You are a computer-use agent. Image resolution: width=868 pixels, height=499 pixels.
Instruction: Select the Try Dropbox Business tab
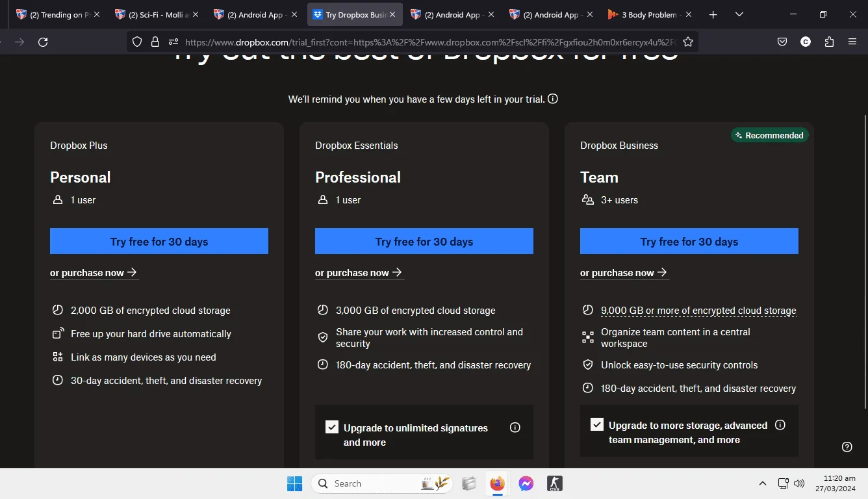355,15
